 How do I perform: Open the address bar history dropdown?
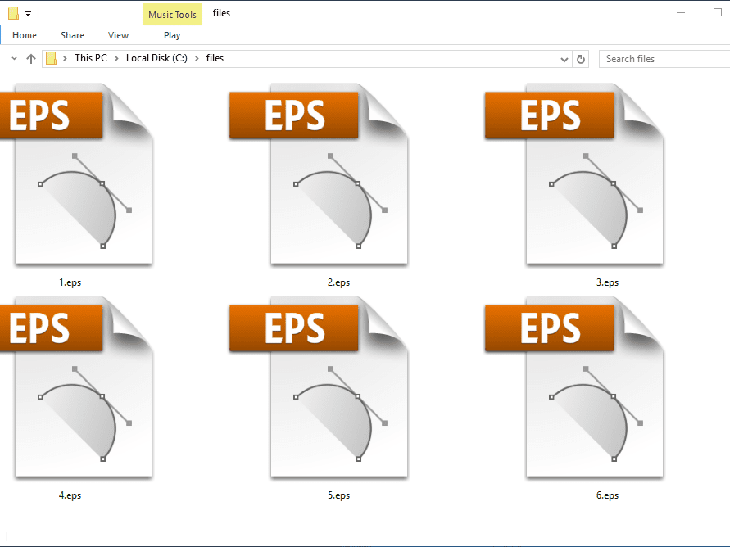(x=565, y=59)
